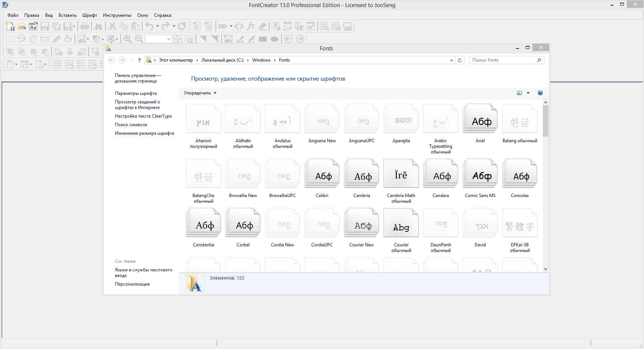644x349 pixels.
Task: Click Windows in the address breadcrumb
Action: (x=261, y=60)
